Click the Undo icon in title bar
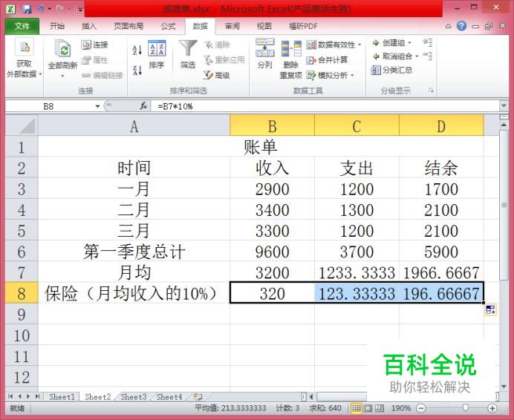514x420 pixels. 40,8
